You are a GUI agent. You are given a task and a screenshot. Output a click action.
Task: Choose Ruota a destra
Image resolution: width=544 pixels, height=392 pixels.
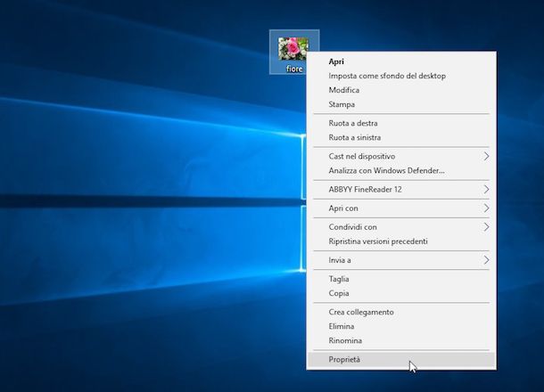tap(353, 124)
